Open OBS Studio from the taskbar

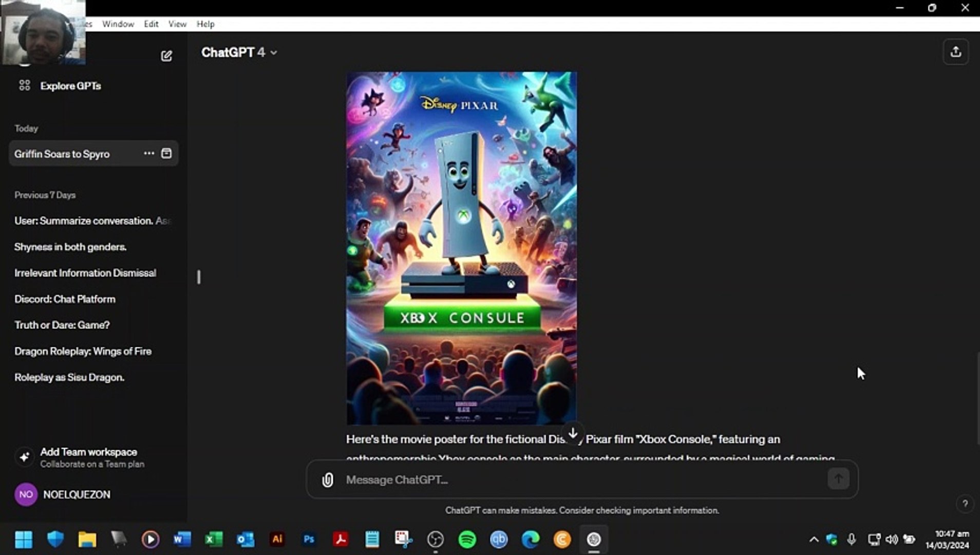(x=436, y=539)
